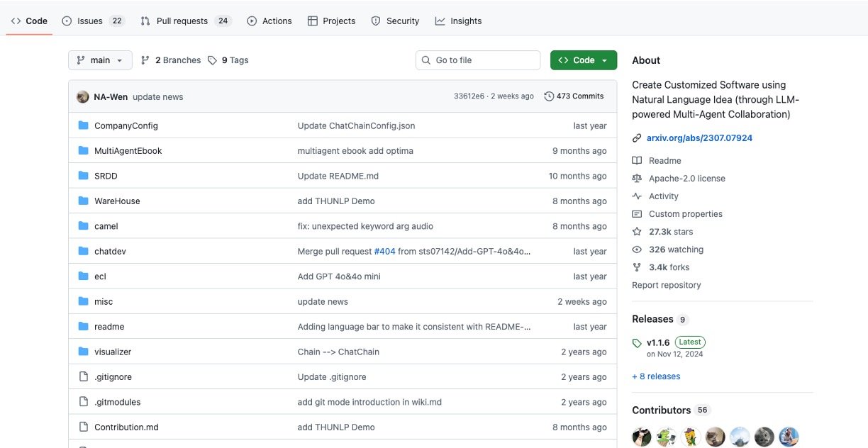Click the star icon beside 27.3k stars
Image resolution: width=868 pixels, height=448 pixels.
(637, 232)
